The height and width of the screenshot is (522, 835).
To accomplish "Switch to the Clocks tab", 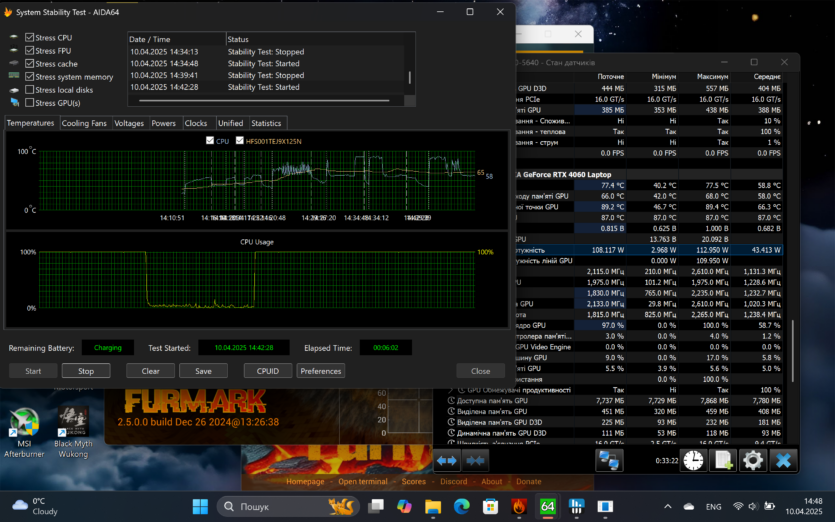I will coord(195,123).
